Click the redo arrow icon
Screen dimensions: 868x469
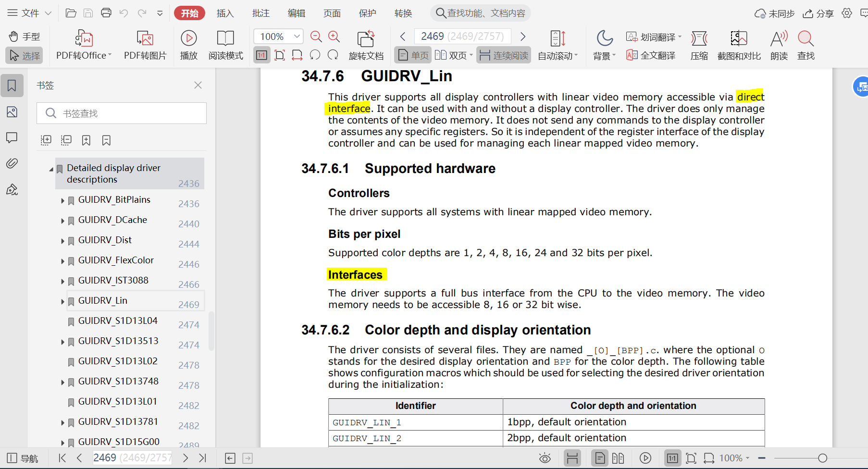(142, 13)
